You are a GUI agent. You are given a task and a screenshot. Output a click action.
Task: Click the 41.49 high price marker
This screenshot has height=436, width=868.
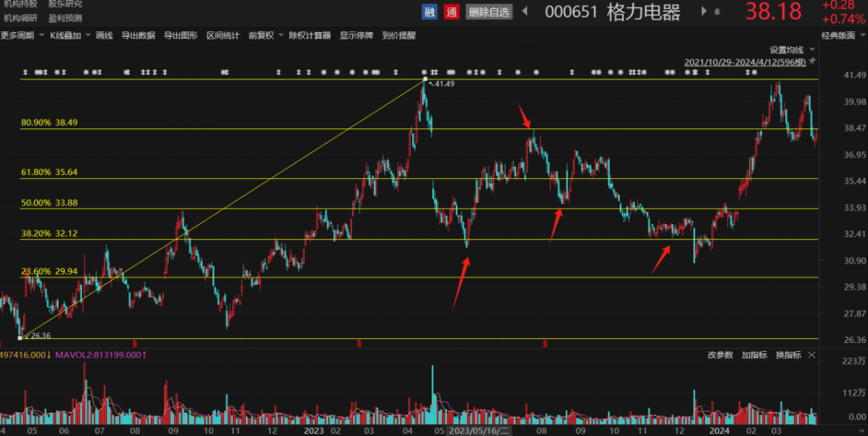[444, 84]
